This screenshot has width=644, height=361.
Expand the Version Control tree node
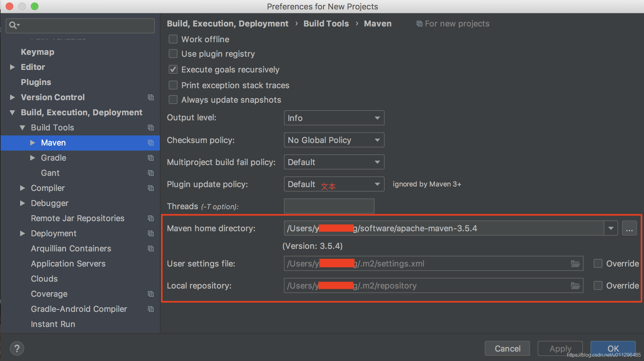(12, 97)
